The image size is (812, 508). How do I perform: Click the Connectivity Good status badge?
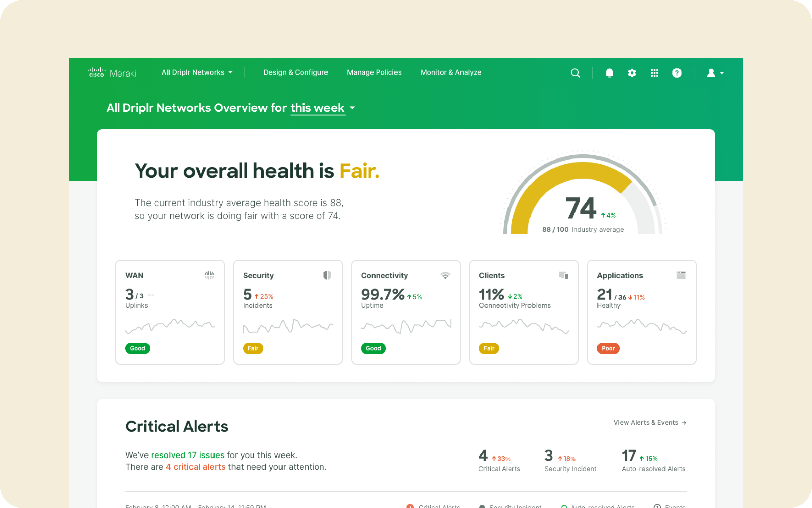(x=373, y=348)
